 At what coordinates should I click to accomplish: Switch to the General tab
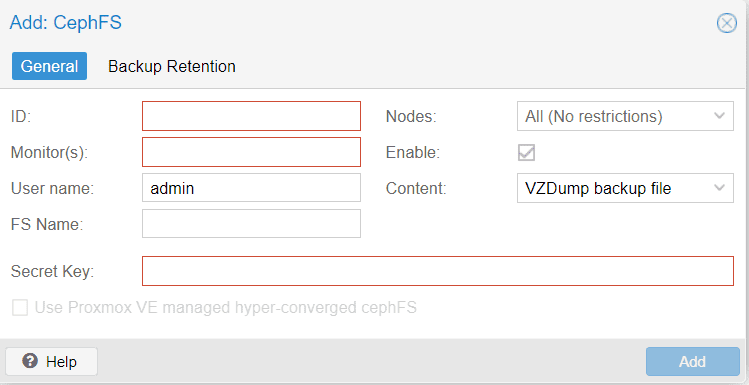point(49,66)
